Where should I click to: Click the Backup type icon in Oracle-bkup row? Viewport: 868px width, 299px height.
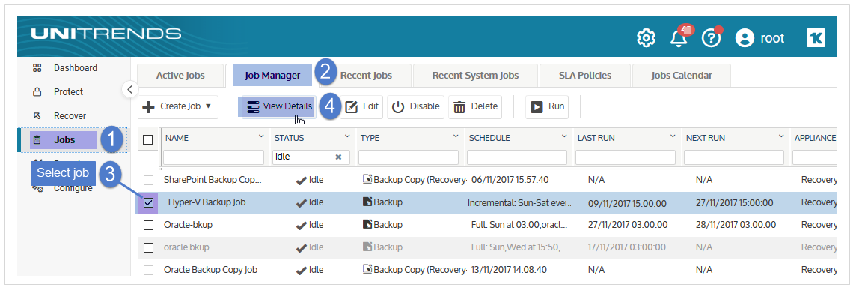coord(367,225)
